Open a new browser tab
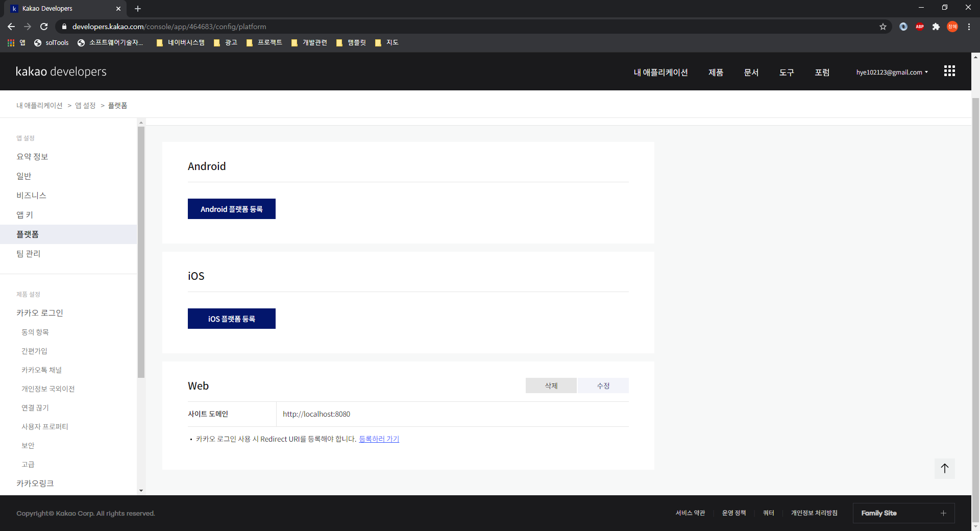Image resolution: width=980 pixels, height=531 pixels. coord(138,9)
